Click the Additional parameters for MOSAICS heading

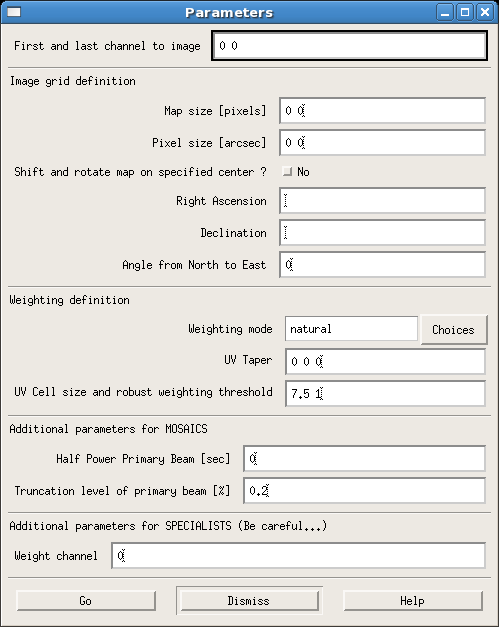pyautogui.click(x=108, y=429)
